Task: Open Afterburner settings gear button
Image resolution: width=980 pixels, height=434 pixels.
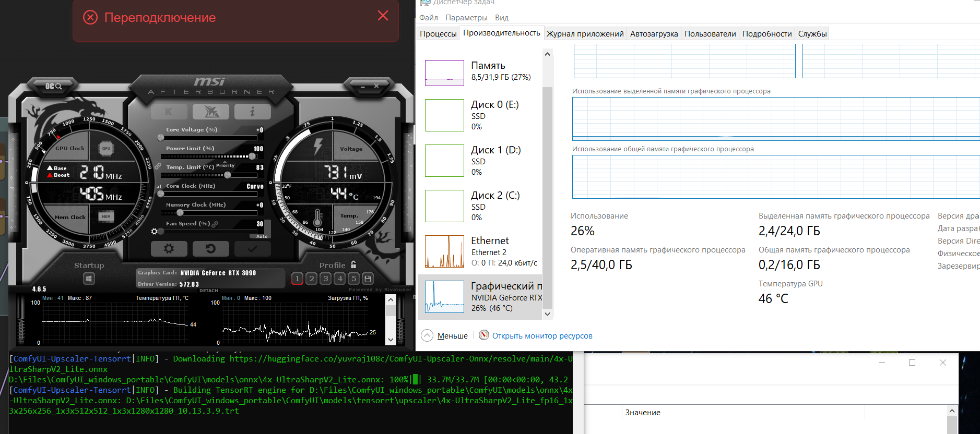Action: pos(169,249)
